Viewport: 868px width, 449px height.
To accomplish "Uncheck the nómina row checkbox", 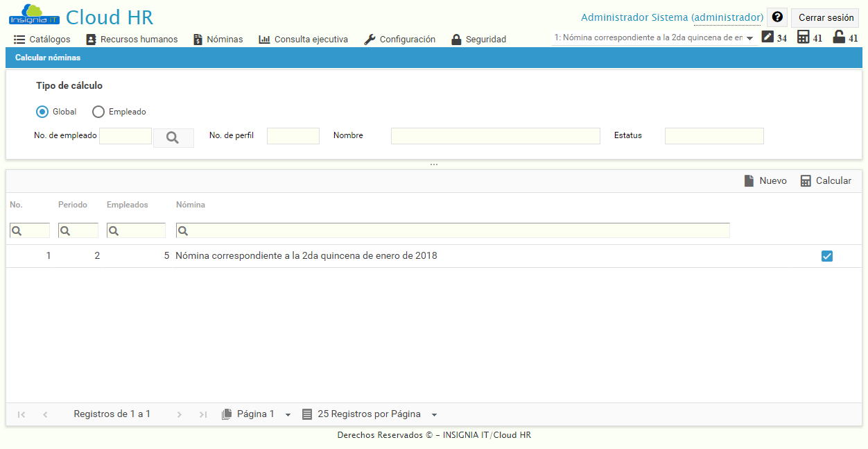I will tap(826, 256).
